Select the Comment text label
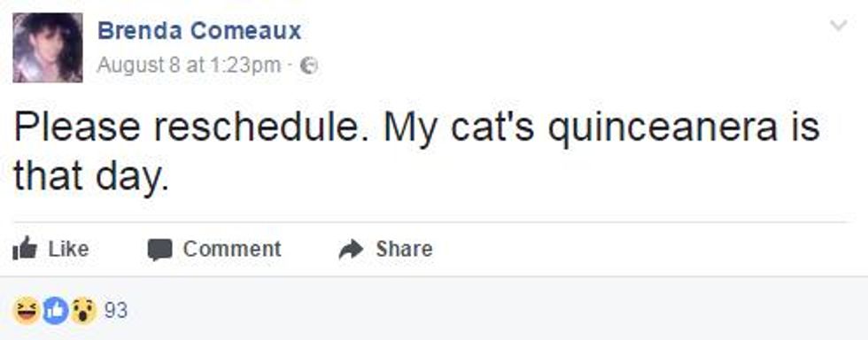The height and width of the screenshot is (340, 868). (232, 249)
